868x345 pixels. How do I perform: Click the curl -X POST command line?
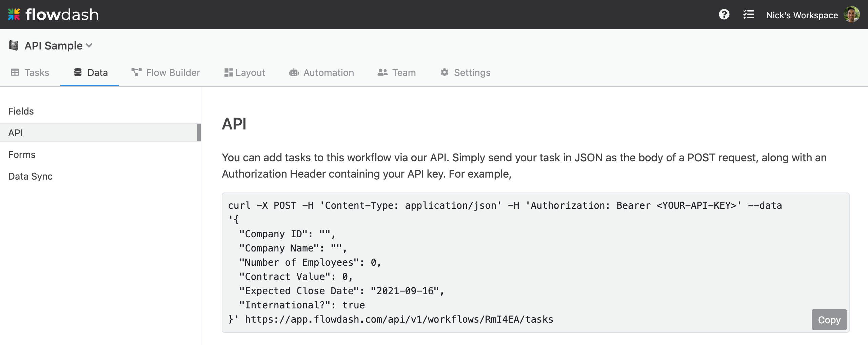coord(505,205)
